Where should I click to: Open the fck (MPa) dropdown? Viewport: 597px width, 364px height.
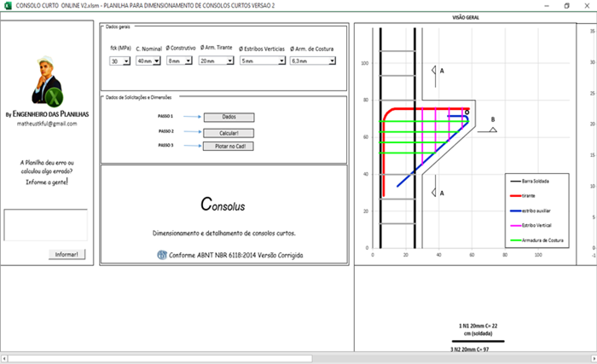[125, 61]
